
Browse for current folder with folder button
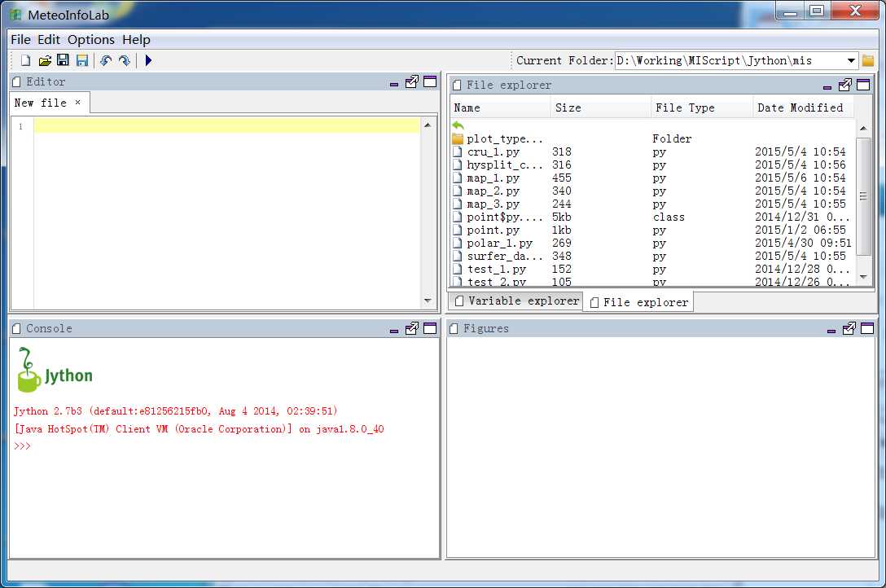pos(868,60)
